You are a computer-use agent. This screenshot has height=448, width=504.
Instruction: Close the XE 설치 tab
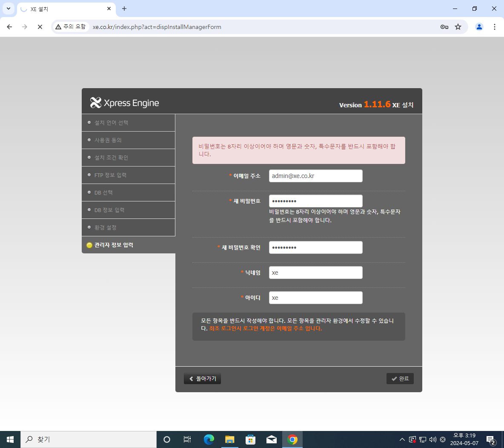point(109,9)
